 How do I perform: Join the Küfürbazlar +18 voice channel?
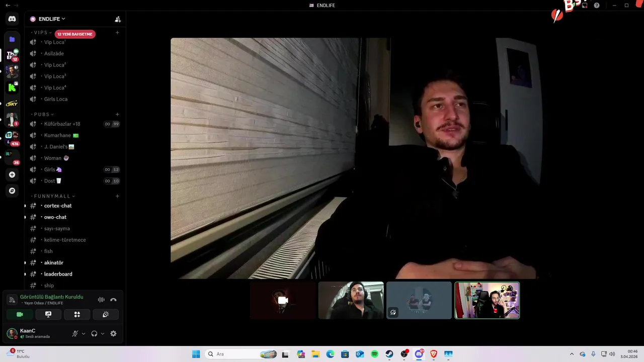pyautogui.click(x=74, y=124)
